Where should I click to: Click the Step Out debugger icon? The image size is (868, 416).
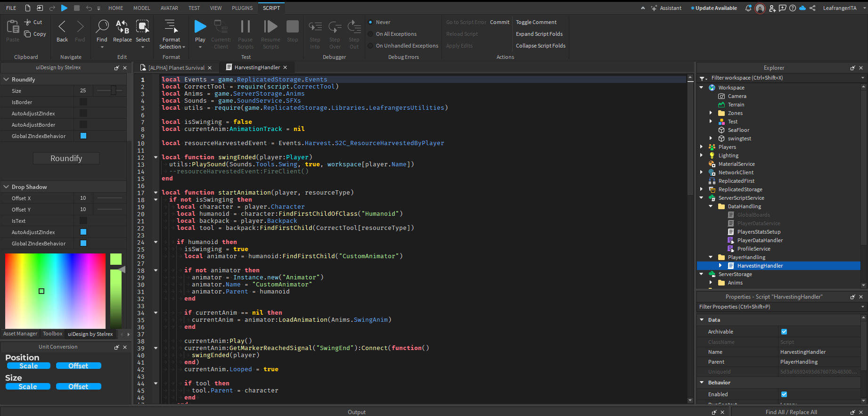click(x=354, y=27)
